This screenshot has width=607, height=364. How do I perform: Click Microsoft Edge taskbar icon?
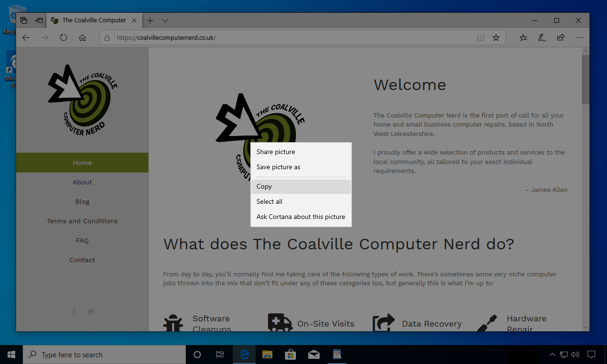tap(244, 355)
